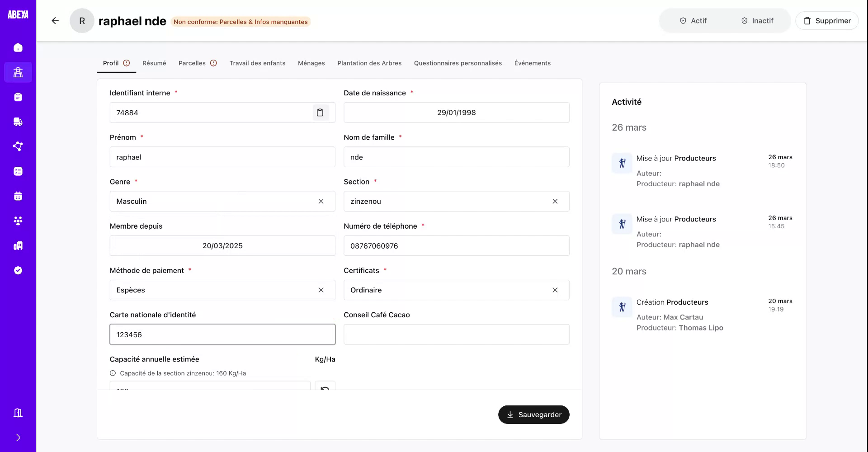The width and height of the screenshot is (868, 452).
Task: Save changes with the Sauvegarder button
Action: [534, 414]
